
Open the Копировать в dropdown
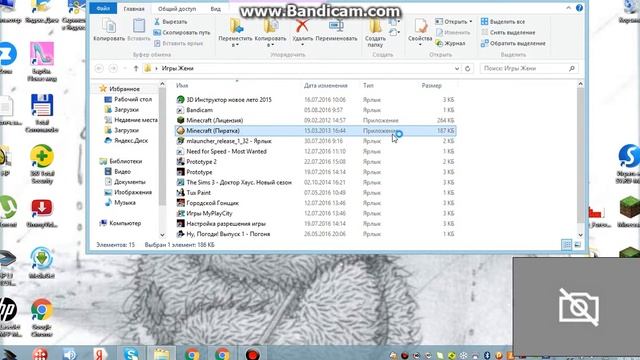click(270, 33)
